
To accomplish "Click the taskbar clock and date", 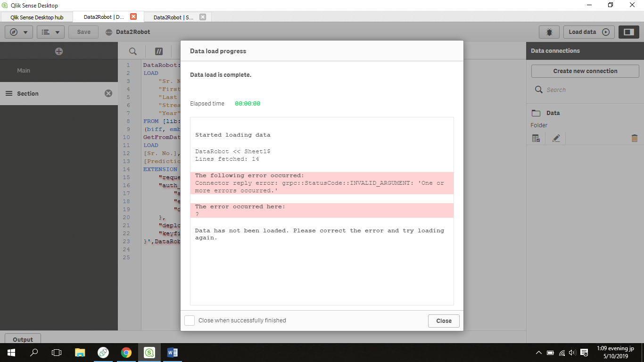I will (x=615, y=352).
